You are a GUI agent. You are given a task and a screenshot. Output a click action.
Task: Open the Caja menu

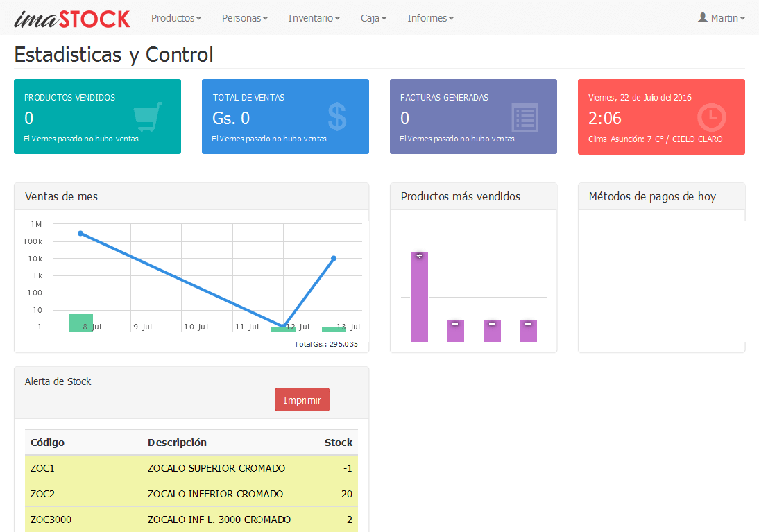click(373, 18)
